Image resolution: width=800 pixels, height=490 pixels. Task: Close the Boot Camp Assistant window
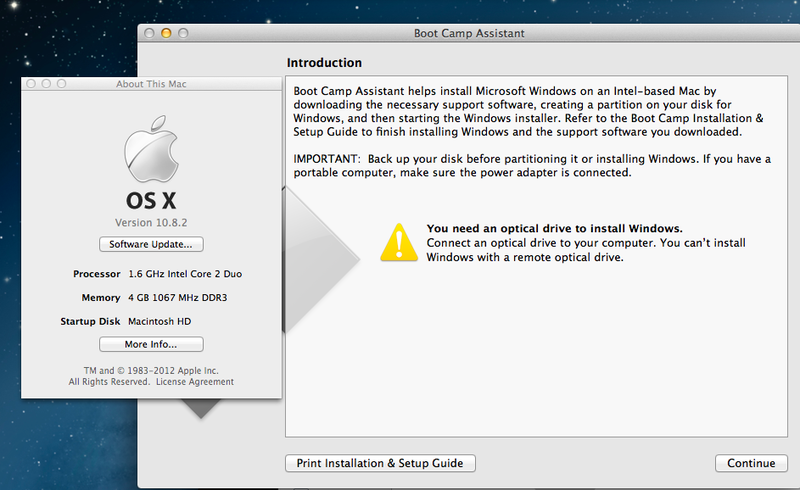(x=149, y=33)
